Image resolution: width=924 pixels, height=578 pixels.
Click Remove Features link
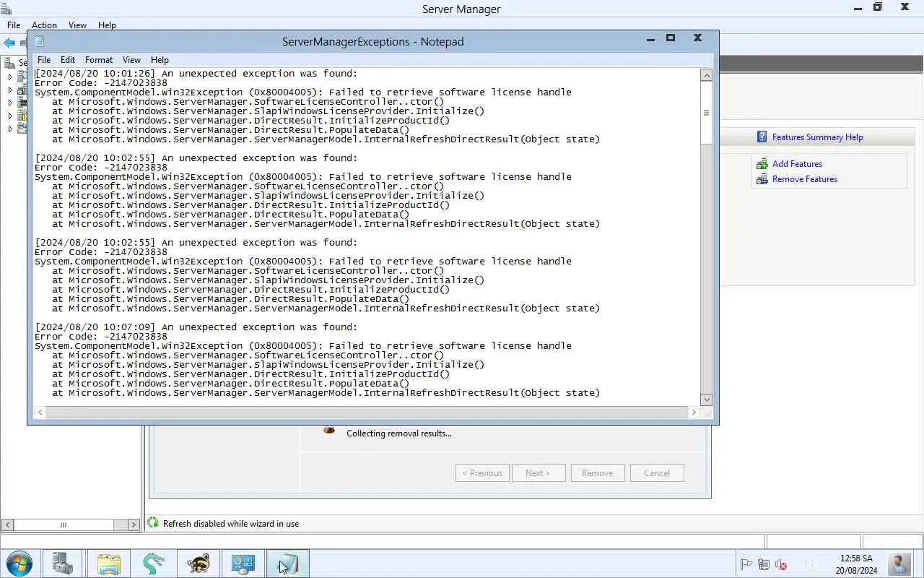[804, 179]
